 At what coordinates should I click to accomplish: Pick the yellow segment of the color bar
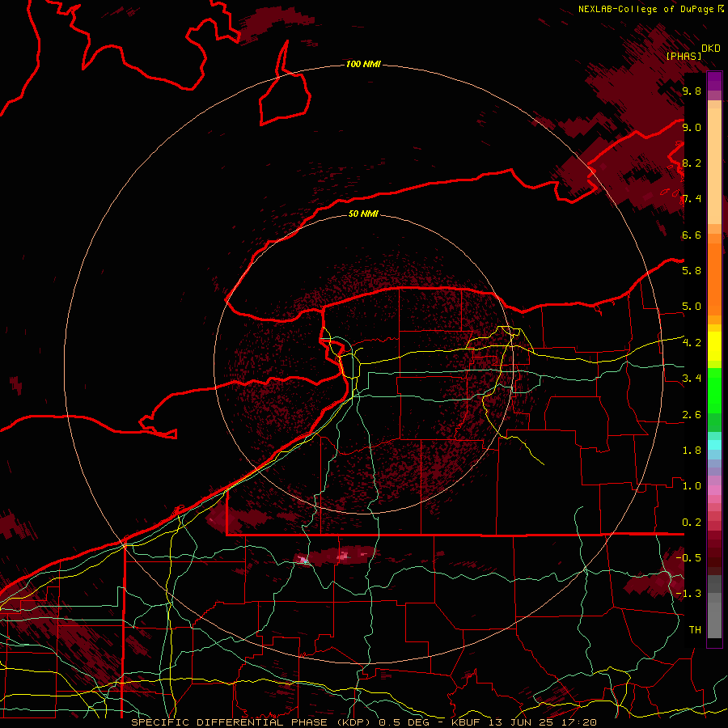[714, 346]
